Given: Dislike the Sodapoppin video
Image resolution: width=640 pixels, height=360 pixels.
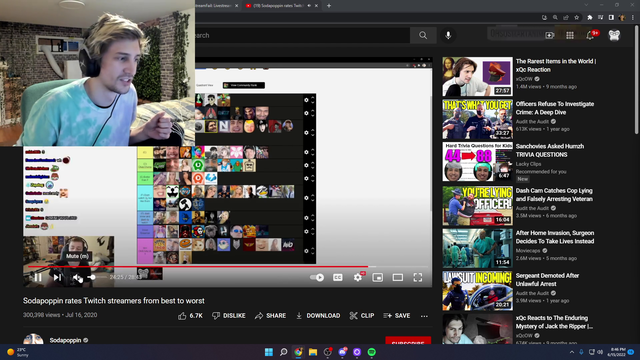Looking at the screenshot, I should pyautogui.click(x=229, y=316).
